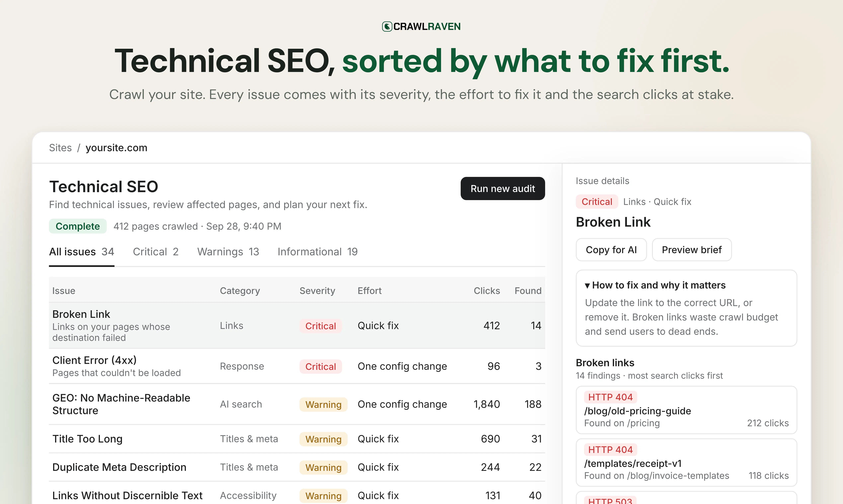The image size is (843, 504).
Task: Switch to the All issues tab
Action: tap(82, 252)
